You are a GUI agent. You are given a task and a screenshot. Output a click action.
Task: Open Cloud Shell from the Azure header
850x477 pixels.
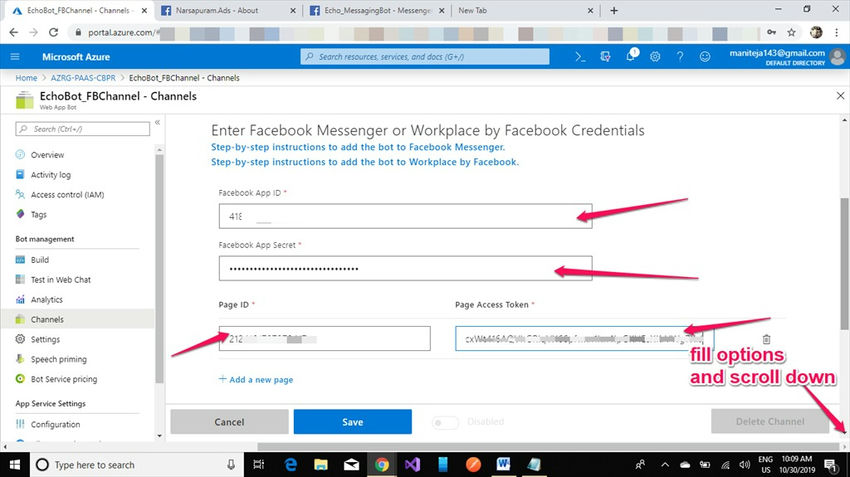coord(580,57)
